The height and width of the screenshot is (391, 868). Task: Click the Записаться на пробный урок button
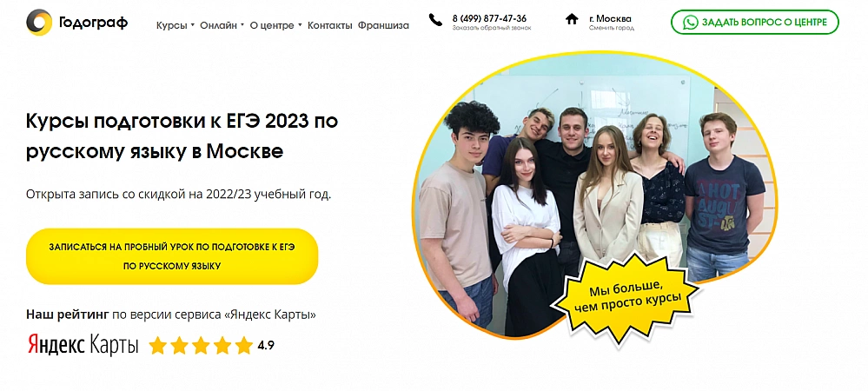[x=172, y=256]
